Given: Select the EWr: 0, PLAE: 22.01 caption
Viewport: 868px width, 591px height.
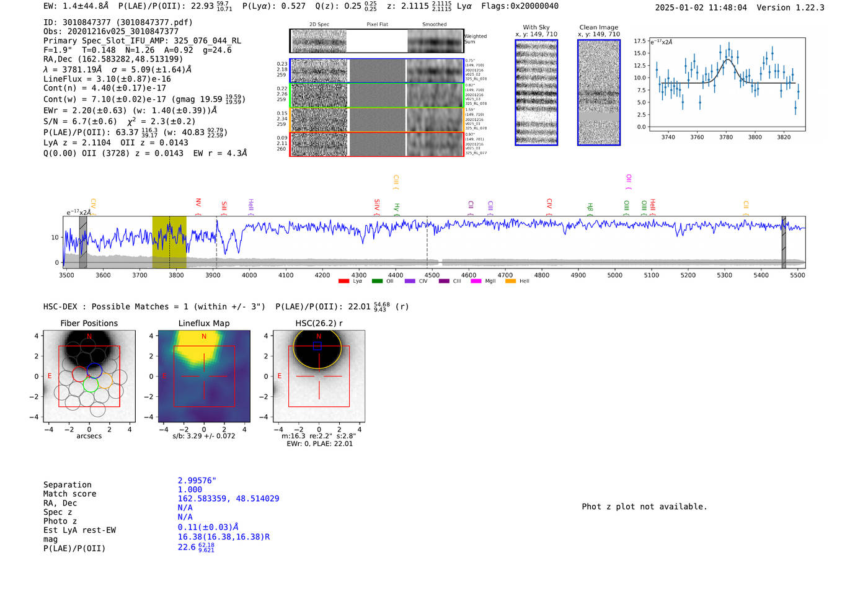Looking at the screenshot, I should point(319,444).
